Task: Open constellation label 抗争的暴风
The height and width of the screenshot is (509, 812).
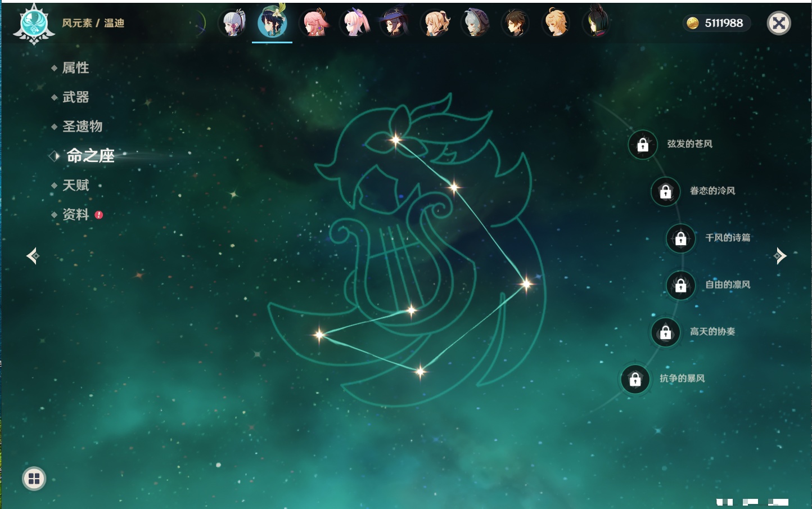Action: 682,379
